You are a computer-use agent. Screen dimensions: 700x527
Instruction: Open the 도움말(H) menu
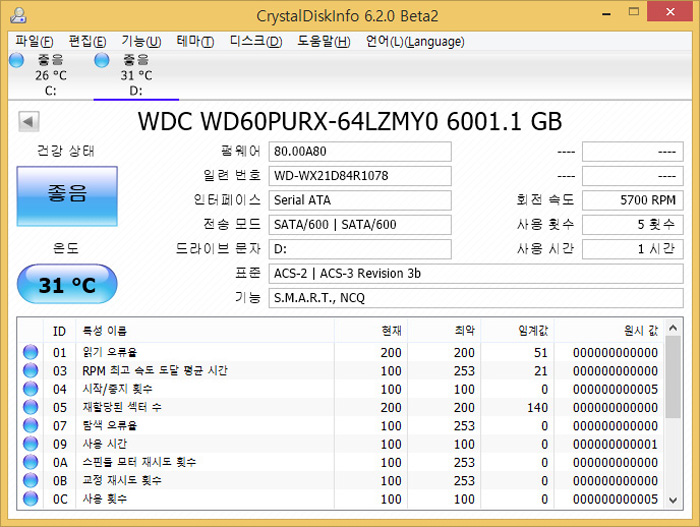pyautogui.click(x=324, y=42)
